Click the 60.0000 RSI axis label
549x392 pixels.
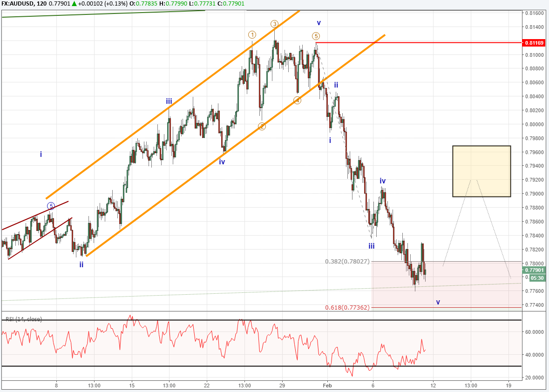(x=534, y=332)
